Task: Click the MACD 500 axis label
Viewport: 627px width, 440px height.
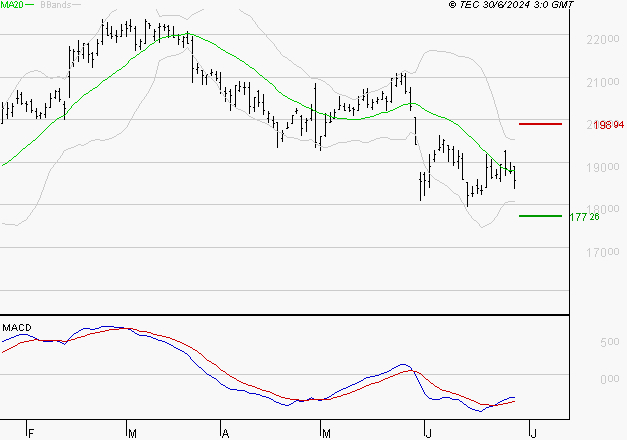Action: click(x=610, y=342)
